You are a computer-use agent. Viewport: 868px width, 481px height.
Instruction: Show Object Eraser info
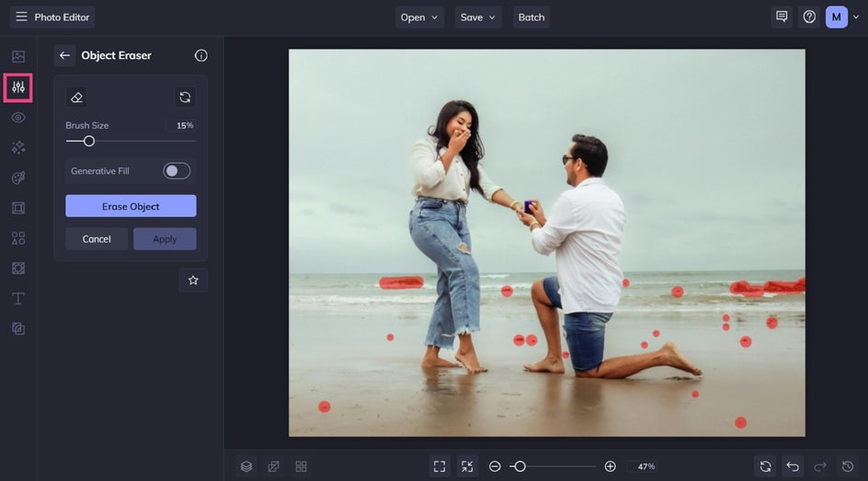point(201,55)
